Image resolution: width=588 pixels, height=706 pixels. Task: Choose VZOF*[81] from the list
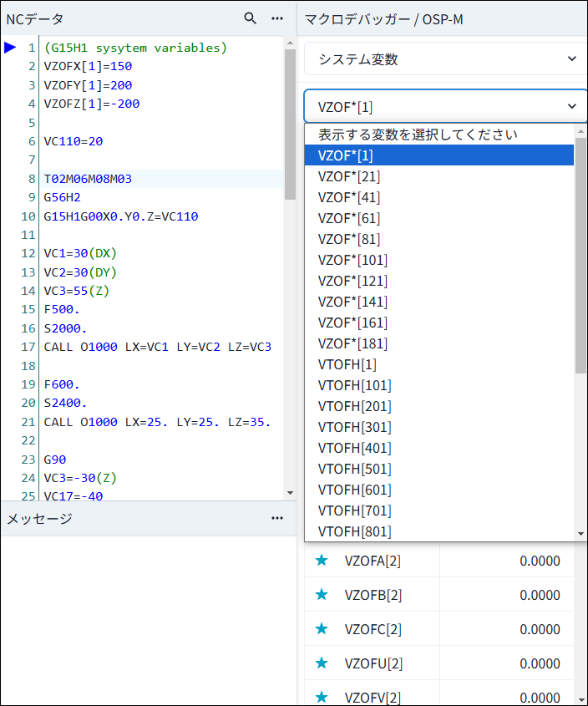439,239
